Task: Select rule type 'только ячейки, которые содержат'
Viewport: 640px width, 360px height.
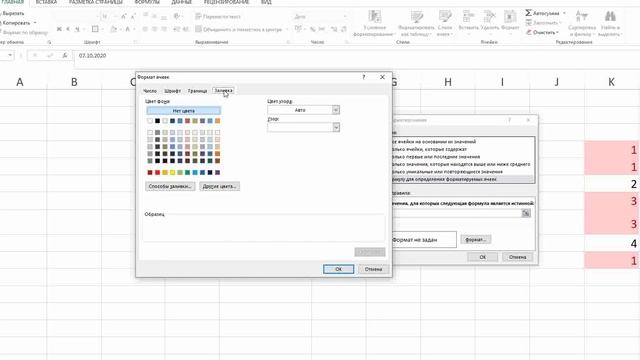Action: 463,149
